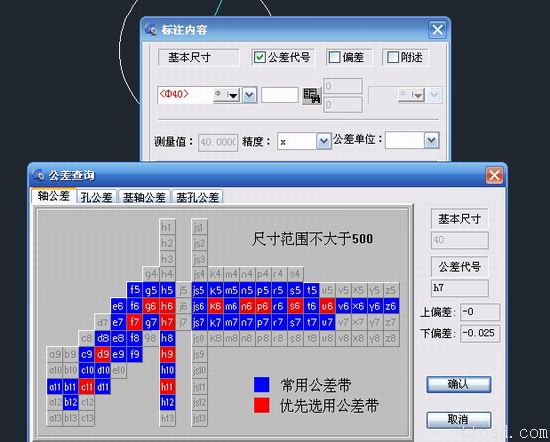The image size is (550, 442).
Task: Select the blue z6 tolerance cell
Action: [391, 306]
